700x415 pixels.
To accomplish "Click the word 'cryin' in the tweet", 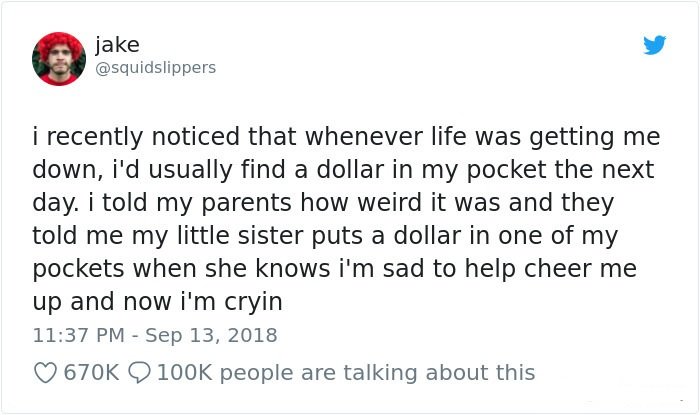I will click(253, 302).
